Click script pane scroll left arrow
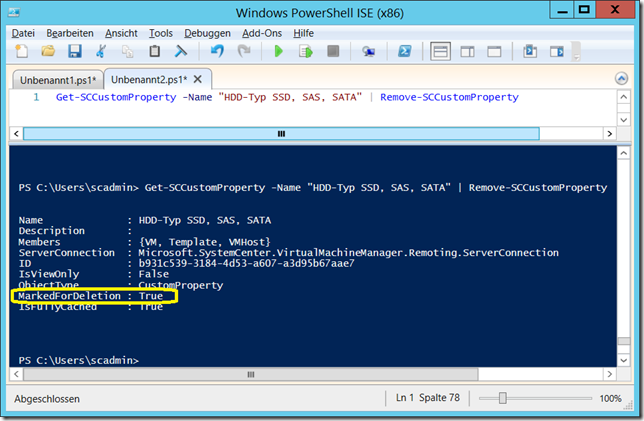 pos(16,133)
